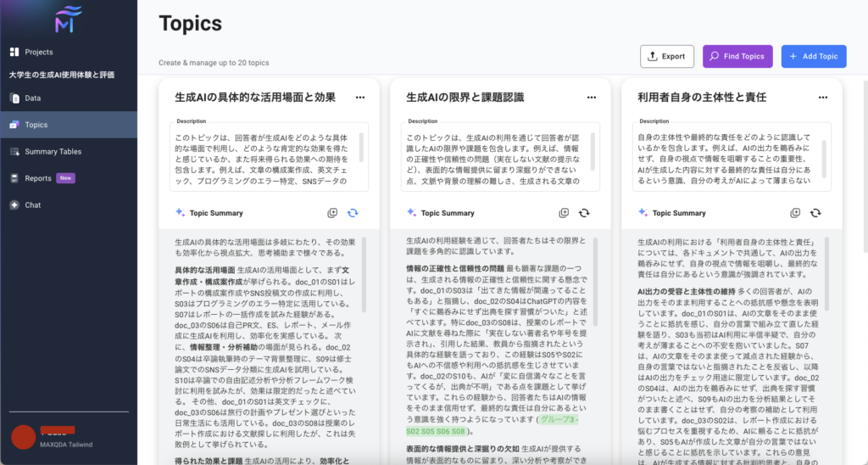Refresh the 利用者自身の主体性と責任 topic summary
This screenshot has width=868, height=465.
point(815,213)
